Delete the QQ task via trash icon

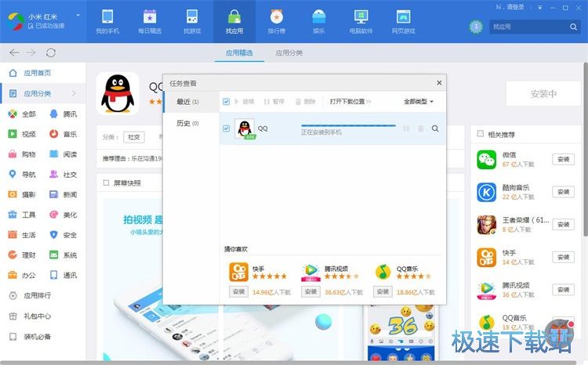(x=421, y=128)
